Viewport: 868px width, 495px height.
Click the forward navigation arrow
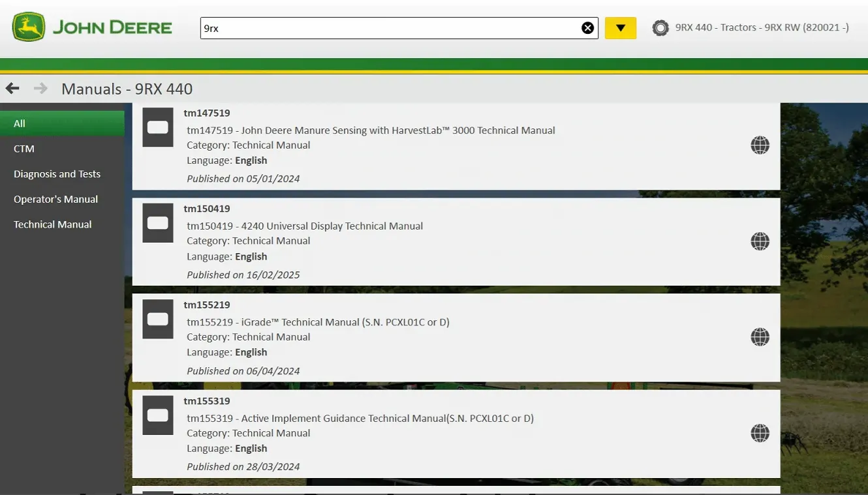point(39,88)
